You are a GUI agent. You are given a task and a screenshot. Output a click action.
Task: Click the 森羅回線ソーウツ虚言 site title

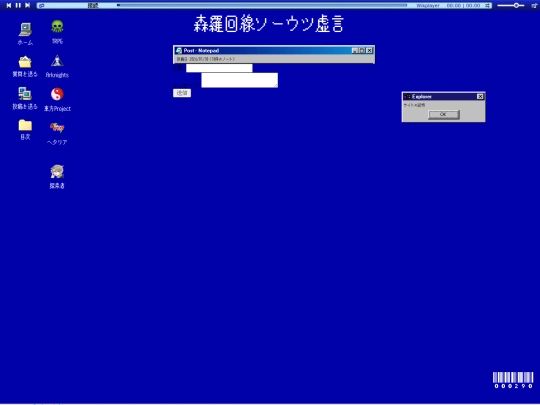tap(269, 24)
